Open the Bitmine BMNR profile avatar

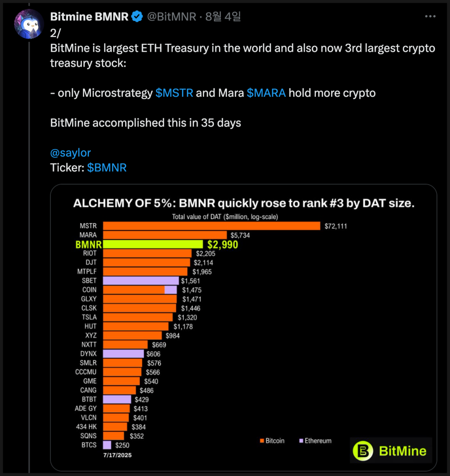pyautogui.click(x=29, y=24)
